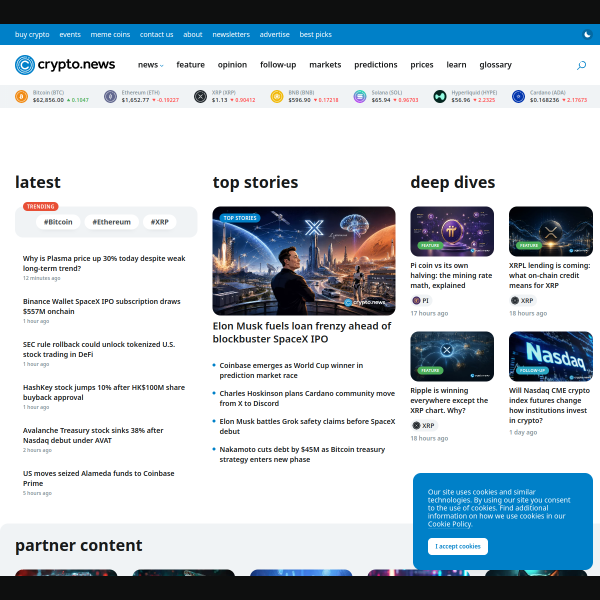Open the about link

click(193, 34)
